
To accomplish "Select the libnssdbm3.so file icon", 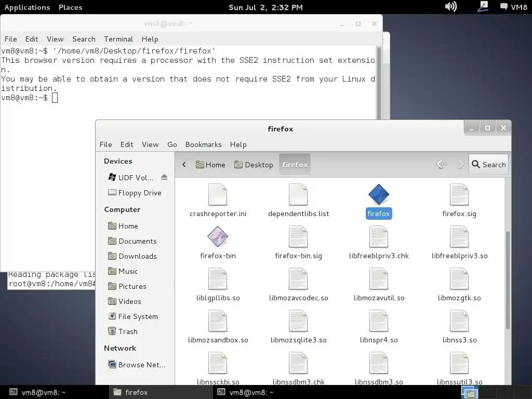I will (x=379, y=363).
